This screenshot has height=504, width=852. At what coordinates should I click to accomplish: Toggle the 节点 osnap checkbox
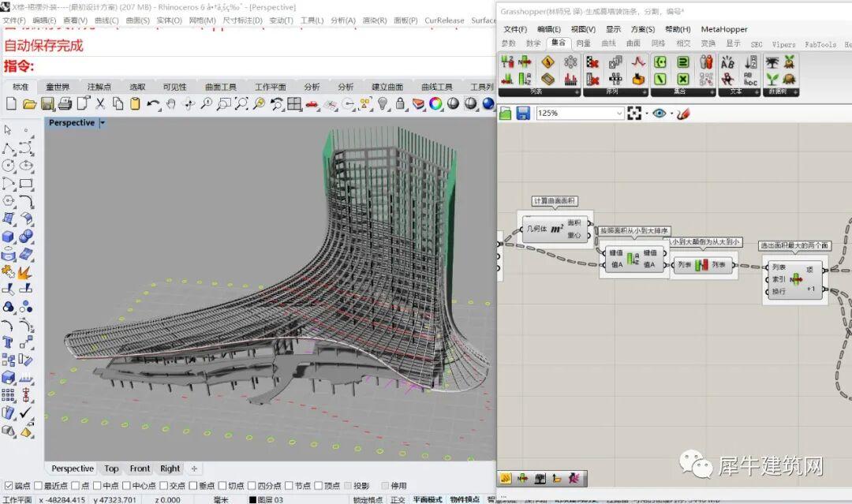click(x=289, y=485)
